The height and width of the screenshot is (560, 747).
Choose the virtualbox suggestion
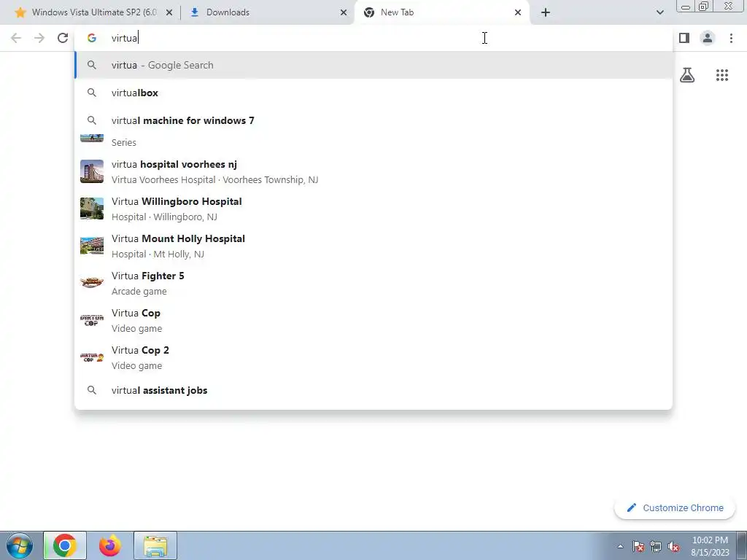point(373,93)
